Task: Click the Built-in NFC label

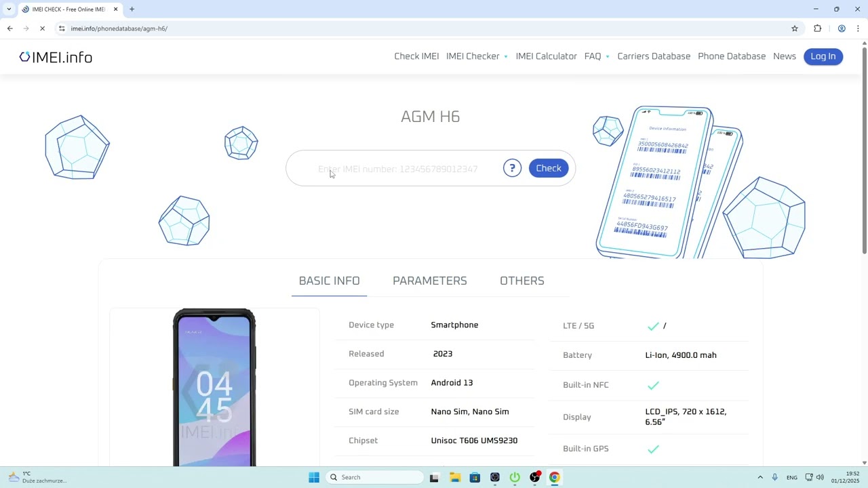Action: tap(586, 385)
